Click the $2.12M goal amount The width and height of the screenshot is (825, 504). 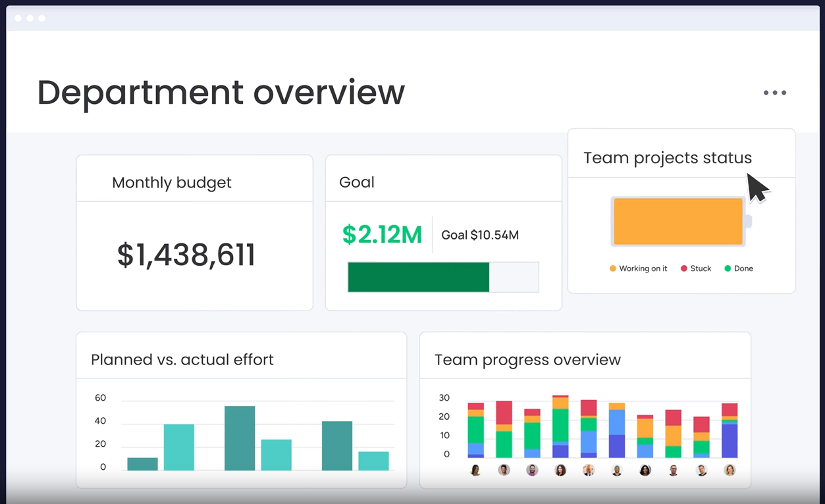pos(382,235)
